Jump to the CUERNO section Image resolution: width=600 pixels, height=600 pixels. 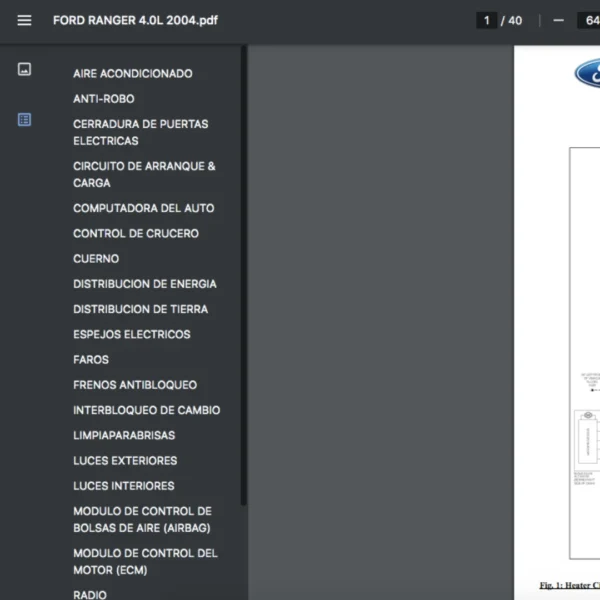point(96,259)
